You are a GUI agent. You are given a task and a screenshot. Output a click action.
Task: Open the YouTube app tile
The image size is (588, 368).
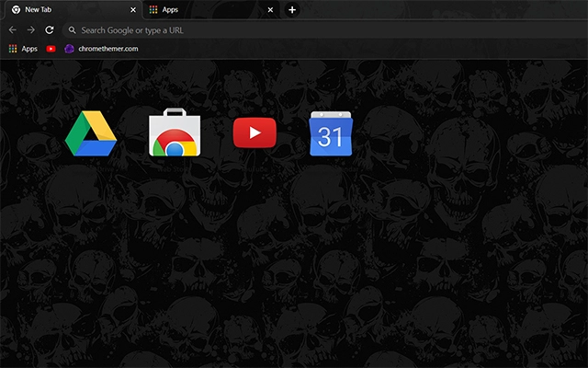point(254,132)
